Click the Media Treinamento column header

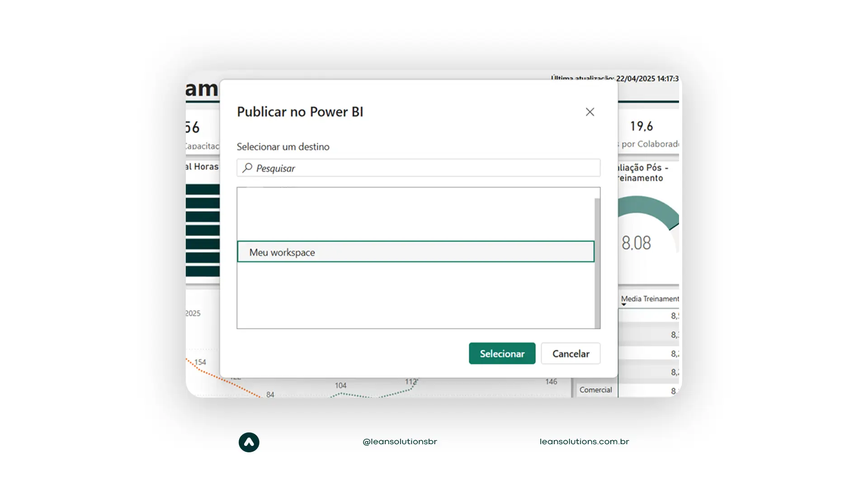[x=650, y=299]
